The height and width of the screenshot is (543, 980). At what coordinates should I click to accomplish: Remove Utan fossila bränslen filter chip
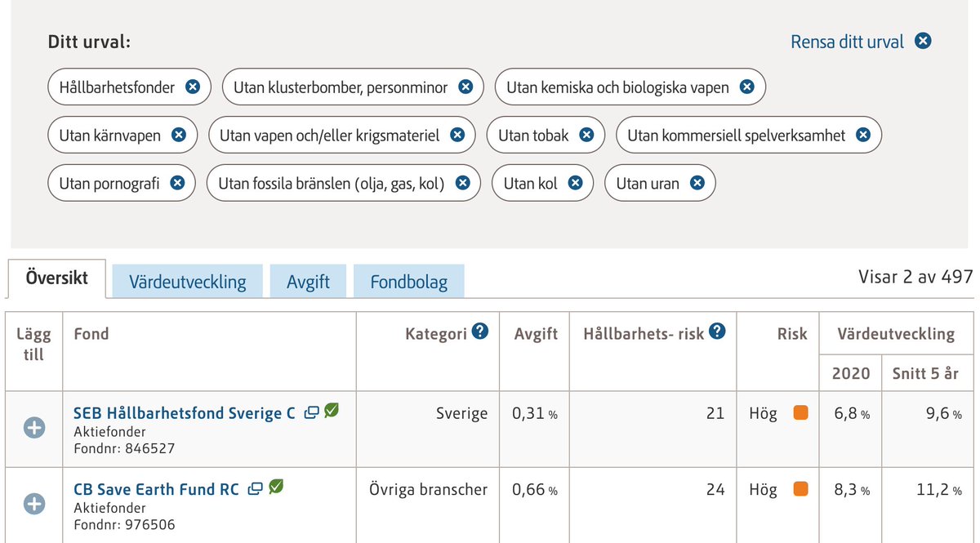462,184
